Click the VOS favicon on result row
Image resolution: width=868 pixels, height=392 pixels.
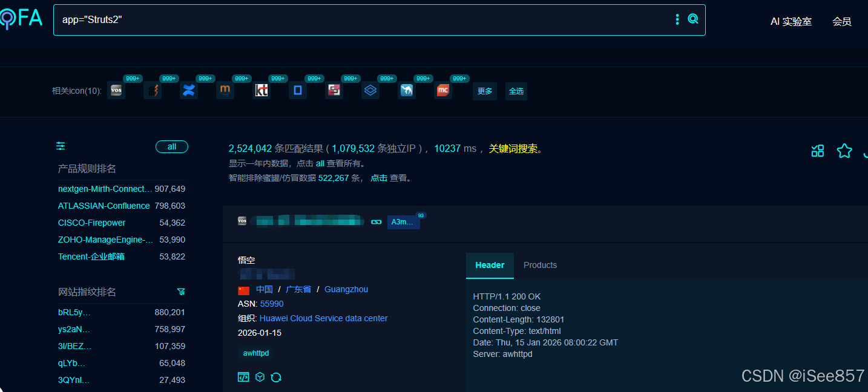coord(242,221)
